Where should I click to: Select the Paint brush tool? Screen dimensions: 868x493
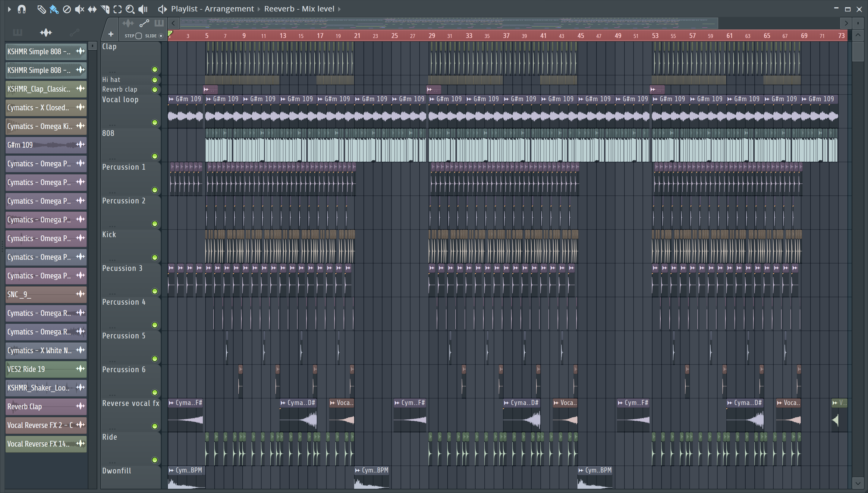[54, 9]
